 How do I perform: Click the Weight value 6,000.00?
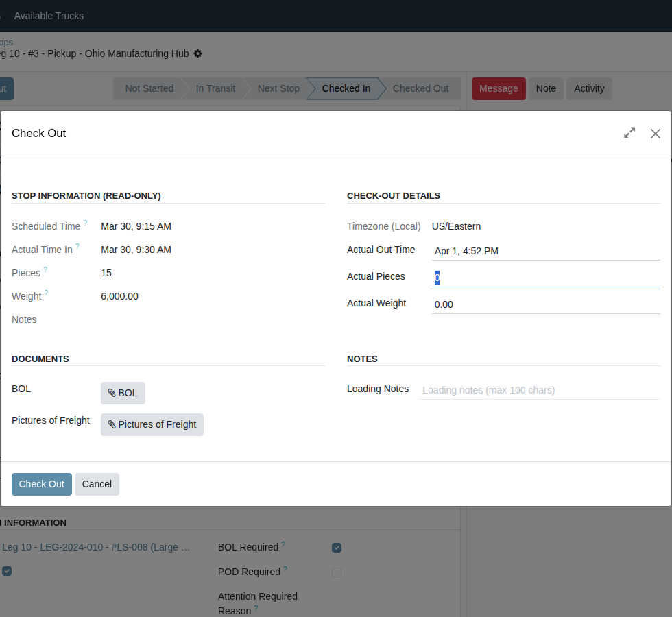coord(119,296)
